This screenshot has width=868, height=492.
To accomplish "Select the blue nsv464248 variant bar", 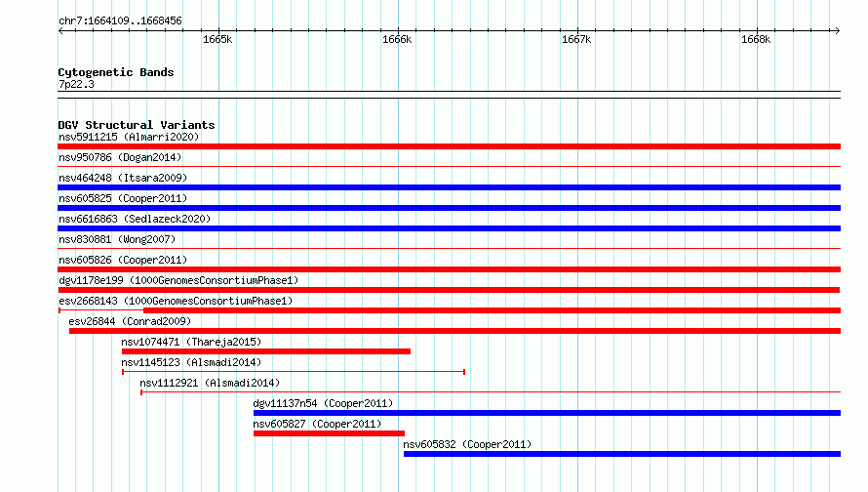I will tap(449, 187).
